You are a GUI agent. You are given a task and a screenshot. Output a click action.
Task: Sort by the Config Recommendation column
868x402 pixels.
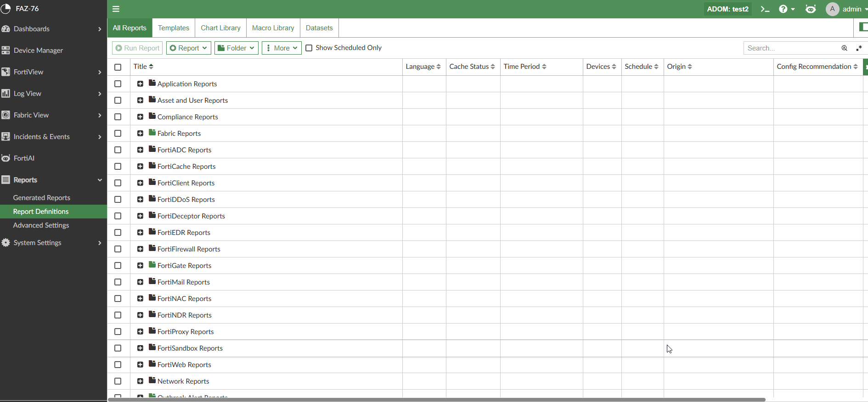tap(817, 67)
